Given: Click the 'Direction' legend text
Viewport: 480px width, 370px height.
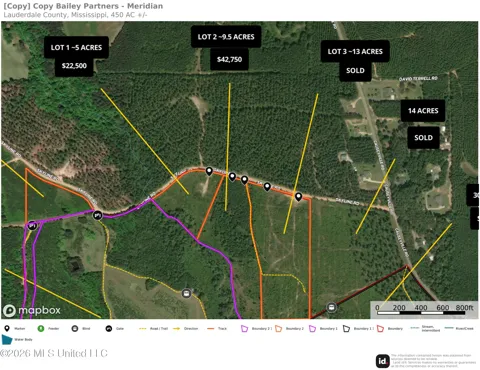Looking at the screenshot, I should point(191,329).
